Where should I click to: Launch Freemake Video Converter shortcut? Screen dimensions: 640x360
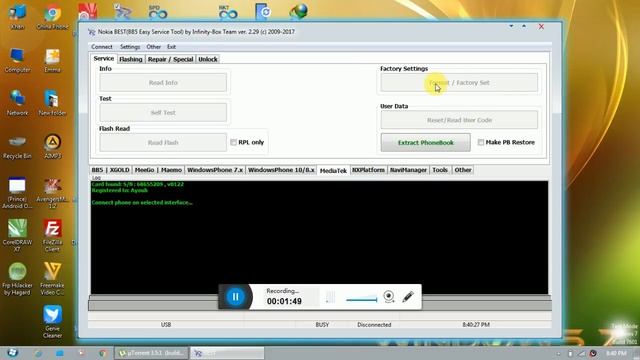click(52, 279)
